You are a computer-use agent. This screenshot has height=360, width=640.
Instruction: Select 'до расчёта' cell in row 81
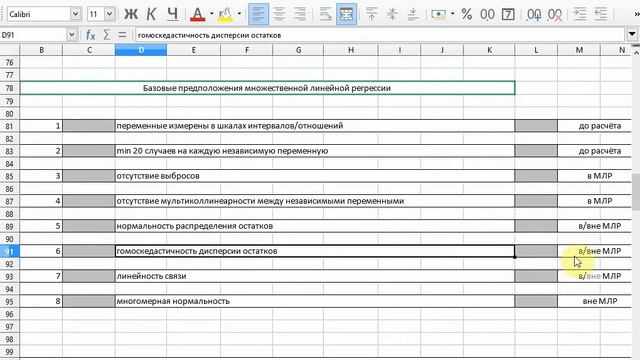tap(595, 126)
